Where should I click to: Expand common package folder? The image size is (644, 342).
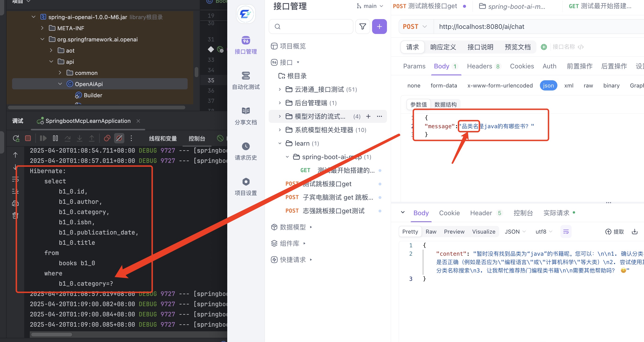[x=60, y=73]
